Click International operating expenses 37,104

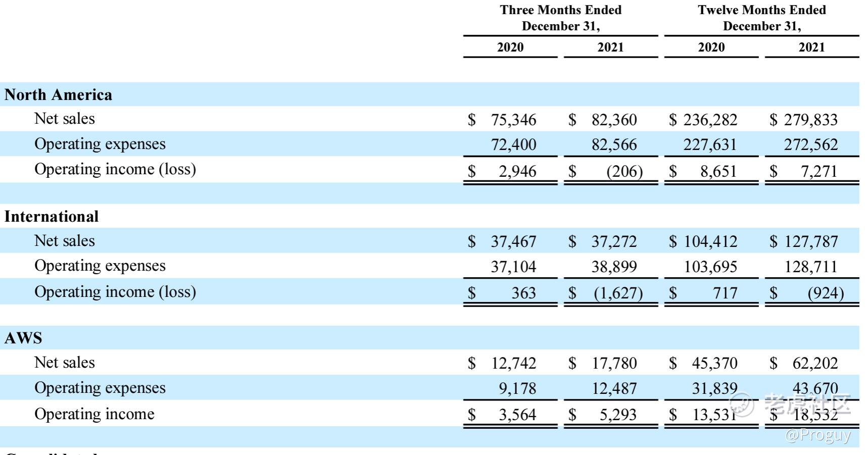tap(513, 267)
